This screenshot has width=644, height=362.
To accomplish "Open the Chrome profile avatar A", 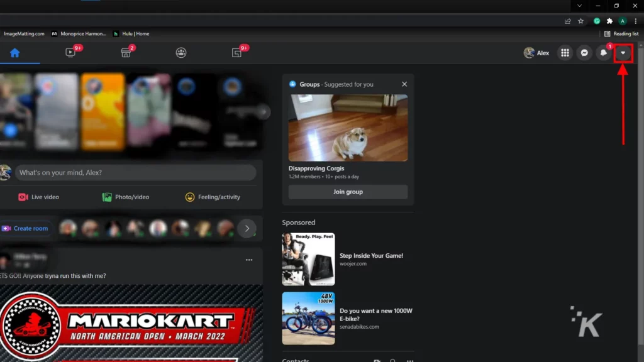I will [623, 21].
